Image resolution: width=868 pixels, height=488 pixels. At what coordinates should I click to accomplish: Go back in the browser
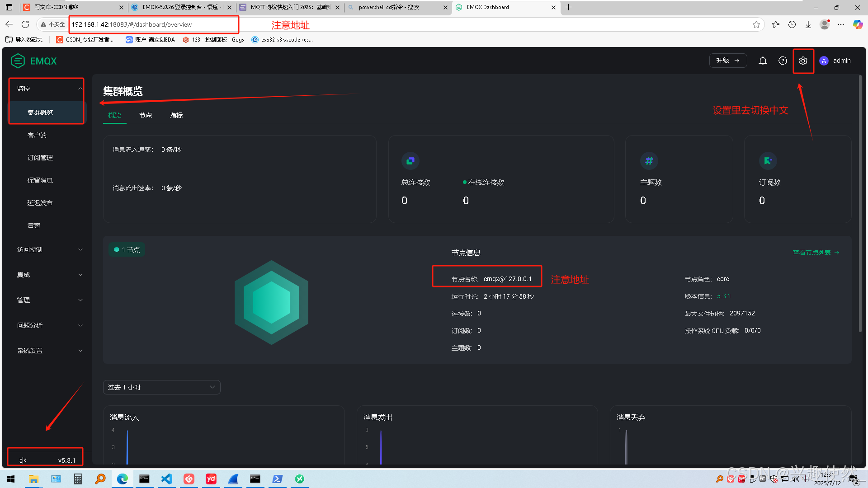click(9, 24)
